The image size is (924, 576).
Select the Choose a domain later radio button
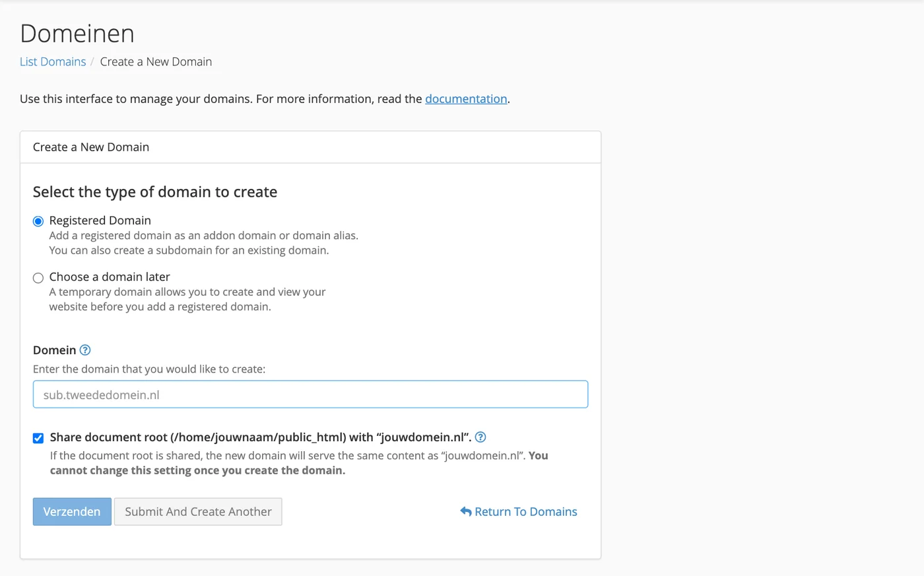(38, 278)
